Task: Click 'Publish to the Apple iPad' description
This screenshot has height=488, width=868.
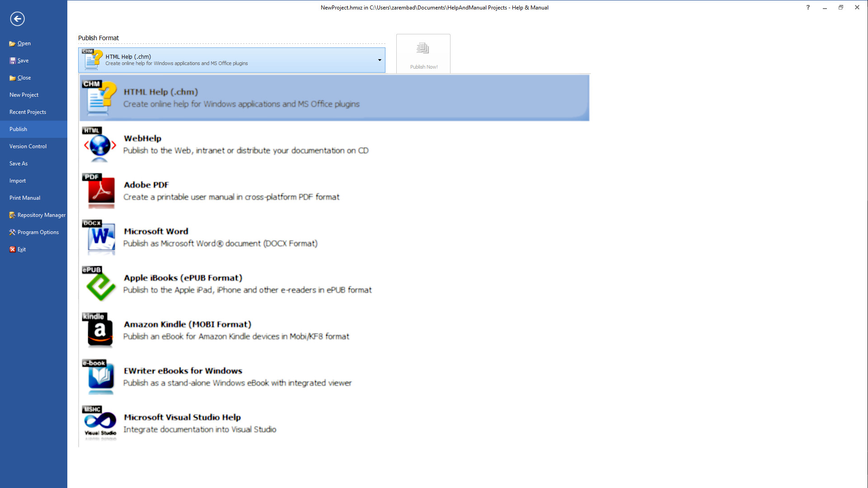Action: 248,290
